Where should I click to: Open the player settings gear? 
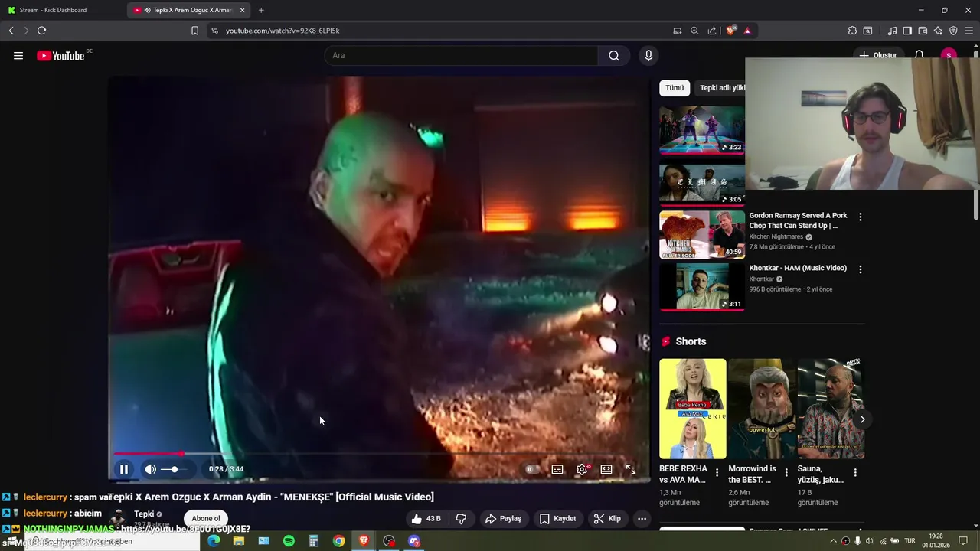click(582, 469)
